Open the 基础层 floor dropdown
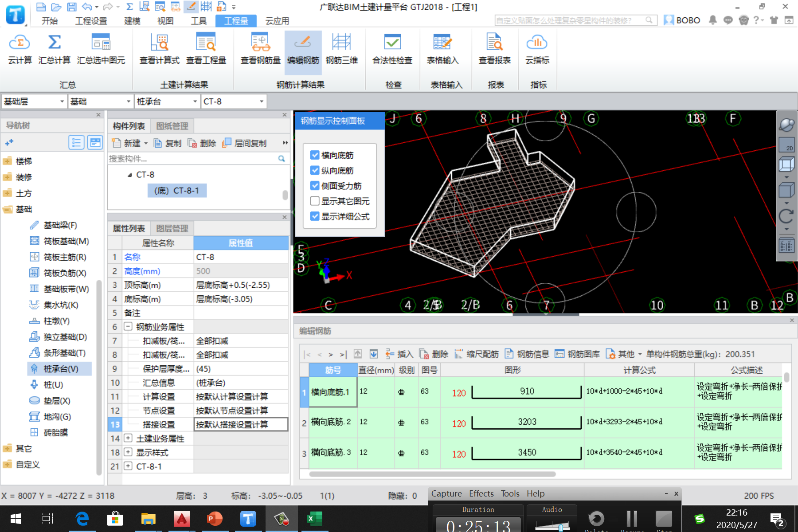Viewport: 798px width, 532px height. tap(62, 102)
